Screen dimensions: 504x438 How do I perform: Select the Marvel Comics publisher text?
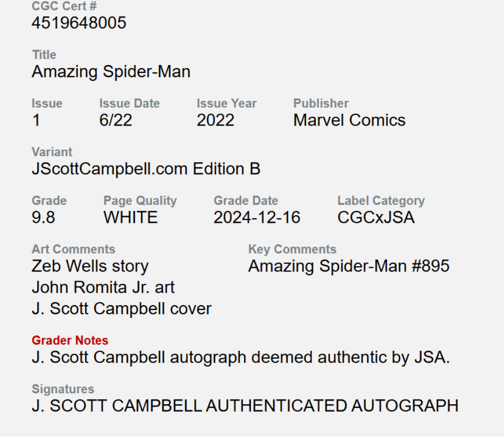[x=349, y=120]
